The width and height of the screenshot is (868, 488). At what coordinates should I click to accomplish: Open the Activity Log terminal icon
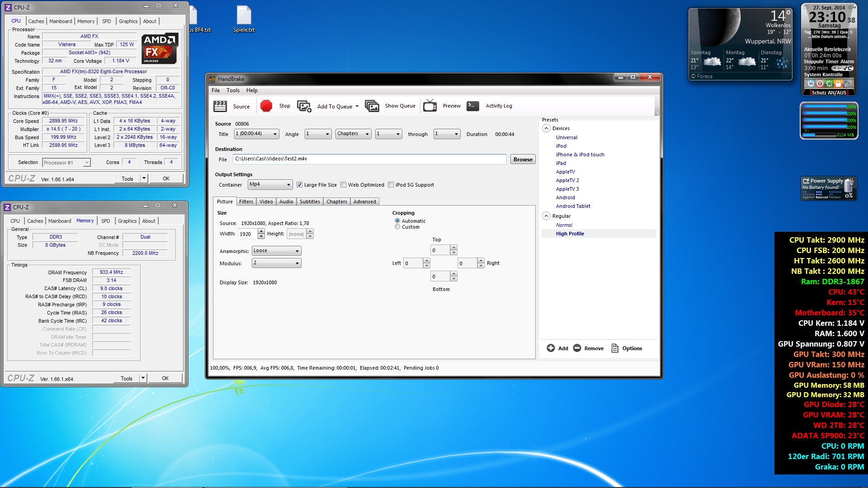[x=473, y=106]
